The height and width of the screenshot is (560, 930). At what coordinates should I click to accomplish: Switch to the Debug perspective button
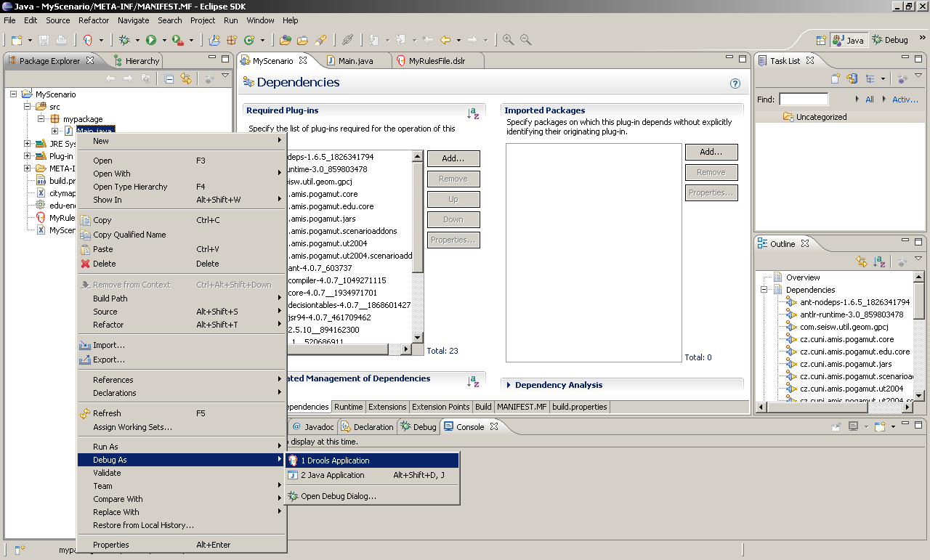point(890,40)
